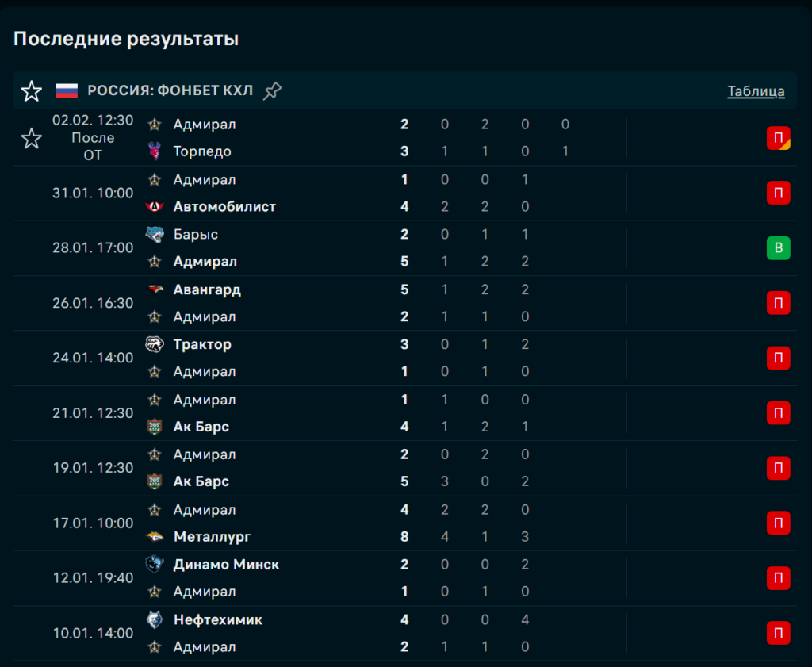Click overtime loss badge for Torpedo match
Image resolution: width=812 pixels, height=667 pixels.
(x=778, y=138)
